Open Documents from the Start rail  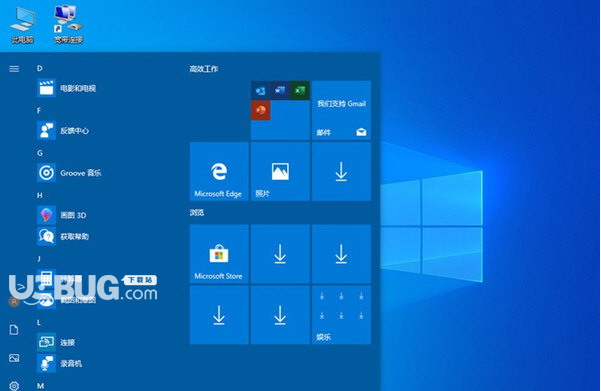click(x=14, y=330)
